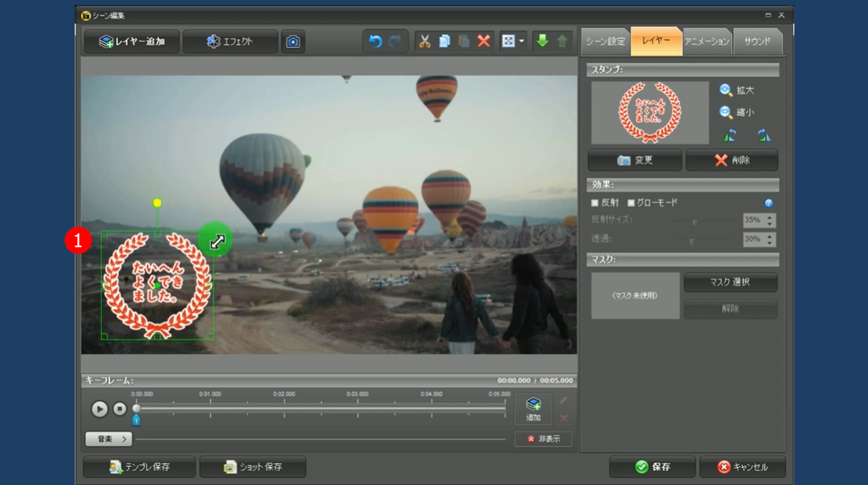
Task: Shrink stamp with 縮小 magnifier
Action: tap(726, 112)
